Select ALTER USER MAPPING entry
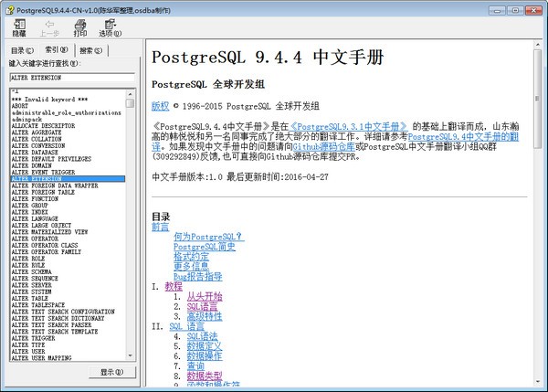The height and width of the screenshot is (392, 548). [41, 356]
